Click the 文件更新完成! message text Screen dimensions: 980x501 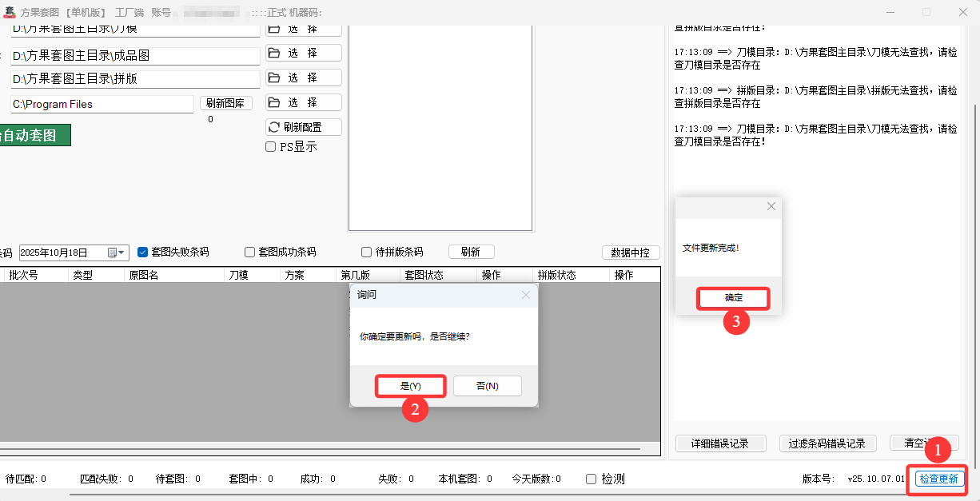[x=711, y=248]
